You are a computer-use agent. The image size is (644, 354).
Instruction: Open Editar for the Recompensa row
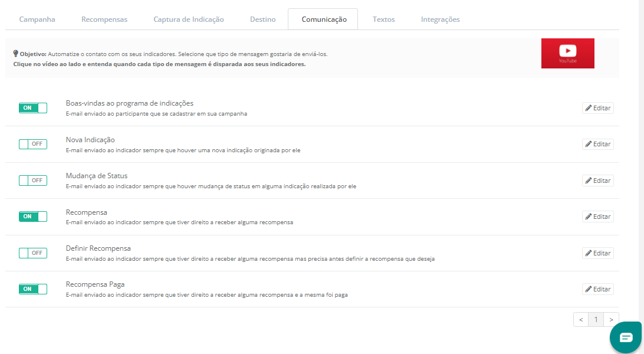point(597,217)
